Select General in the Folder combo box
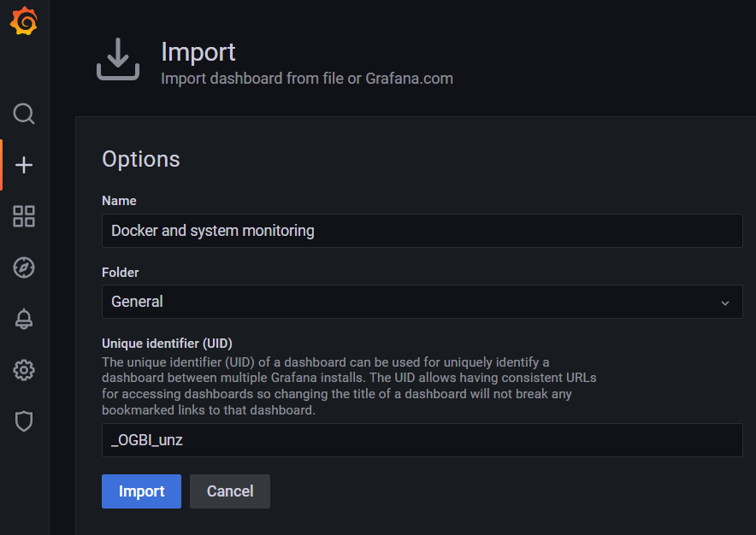Viewport: 756px width, 535px height. [x=422, y=301]
